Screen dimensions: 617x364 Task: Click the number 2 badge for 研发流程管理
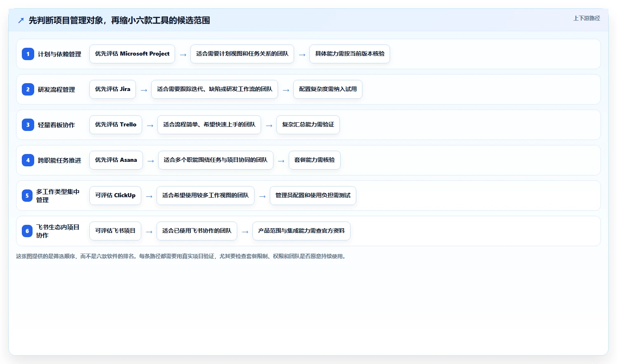point(28,89)
